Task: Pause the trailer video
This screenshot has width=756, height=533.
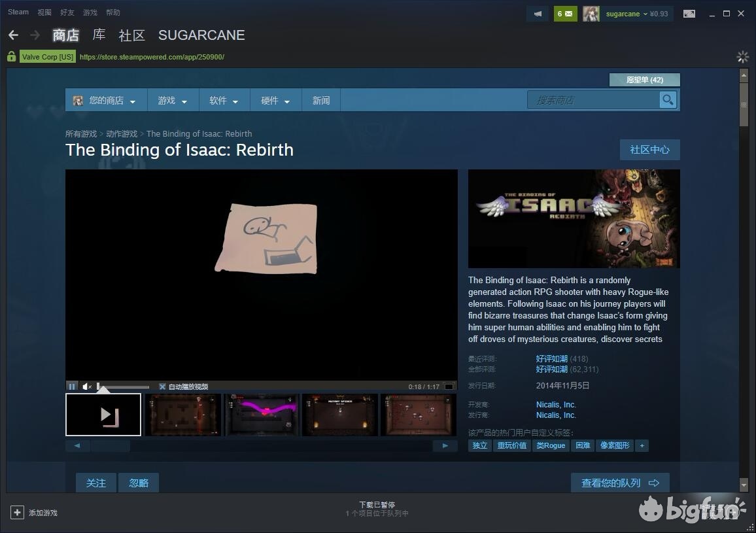Action: click(x=72, y=387)
